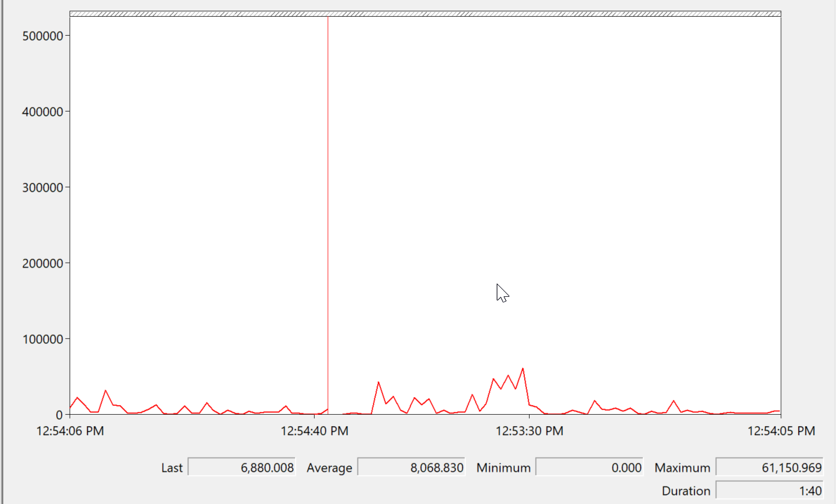836x504 pixels.
Task: Click the vertical red time bar marker
Action: tap(327, 211)
